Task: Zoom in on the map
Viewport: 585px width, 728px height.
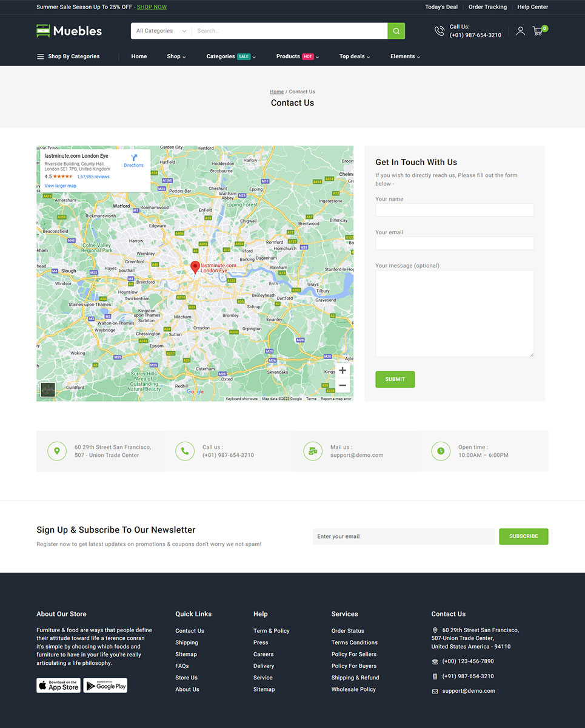Action: click(343, 371)
